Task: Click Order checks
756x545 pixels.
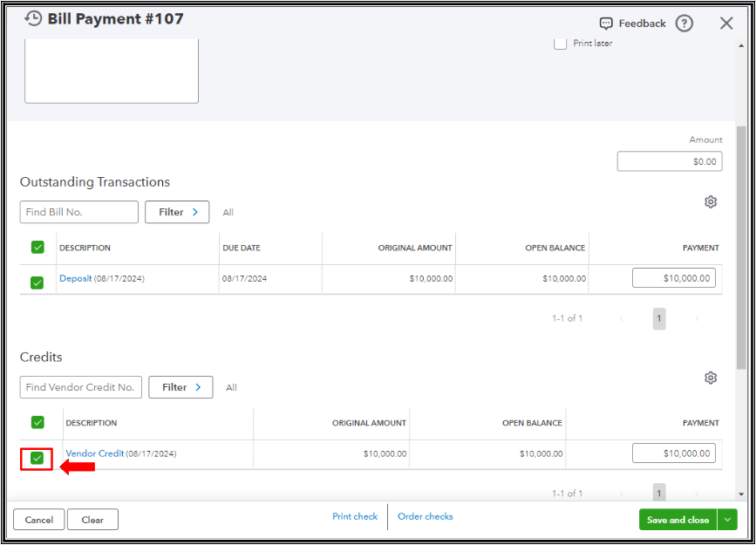Action: click(426, 516)
